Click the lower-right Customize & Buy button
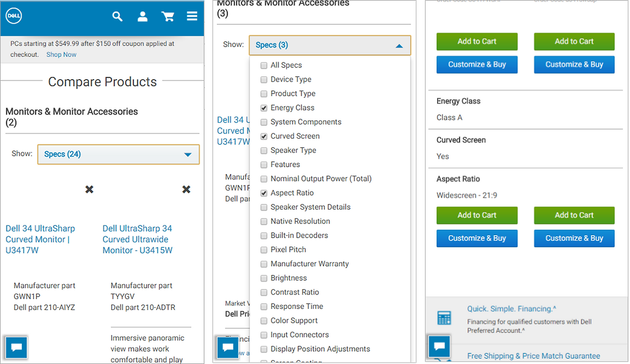The height and width of the screenshot is (364, 630). [x=574, y=239]
